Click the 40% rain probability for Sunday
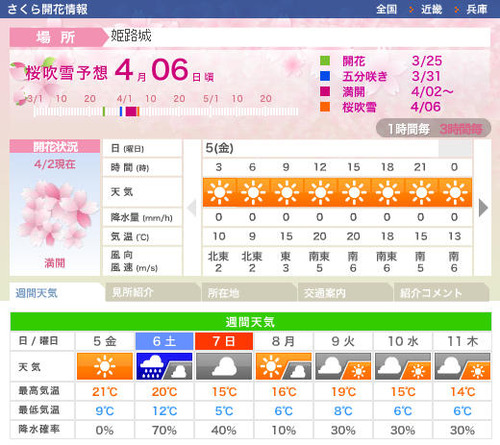Screen dimensions: 500x445 [224, 430]
